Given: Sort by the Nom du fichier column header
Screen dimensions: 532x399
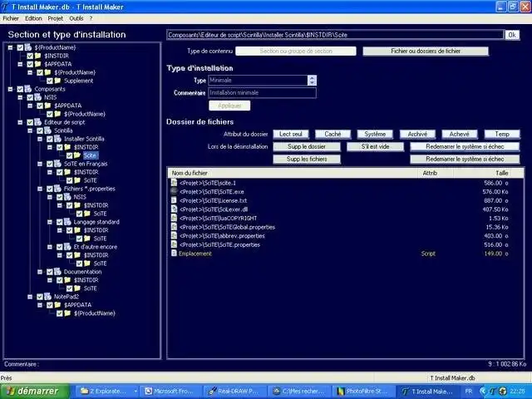Looking at the screenshot, I should [x=293, y=173].
